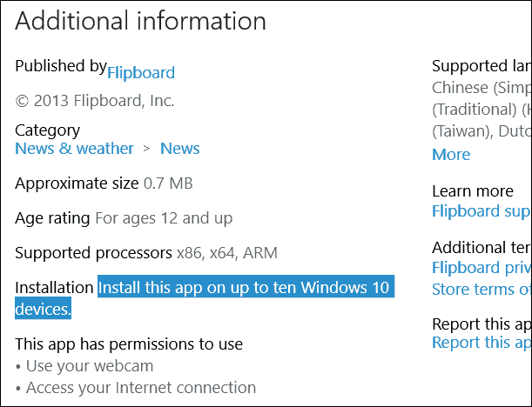Screen dimensions: 532x407
Task: Click the For ages 12 and up text
Action: [164, 218]
